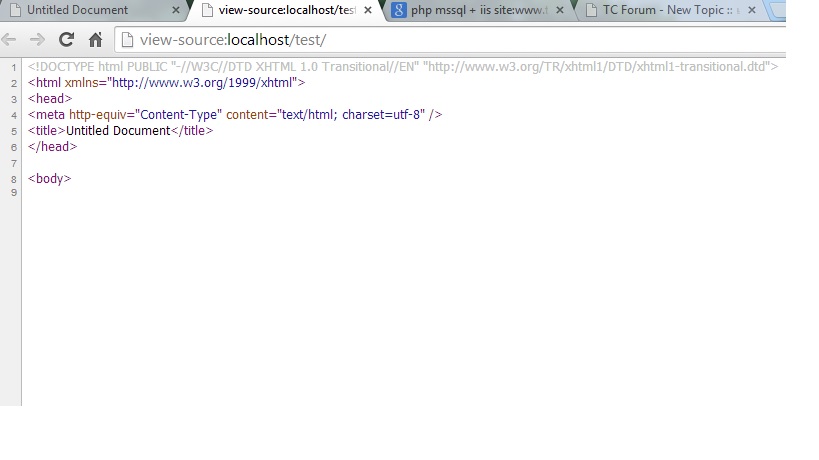Open the home page icon
Viewport: 819px width, 460px height.
point(95,40)
